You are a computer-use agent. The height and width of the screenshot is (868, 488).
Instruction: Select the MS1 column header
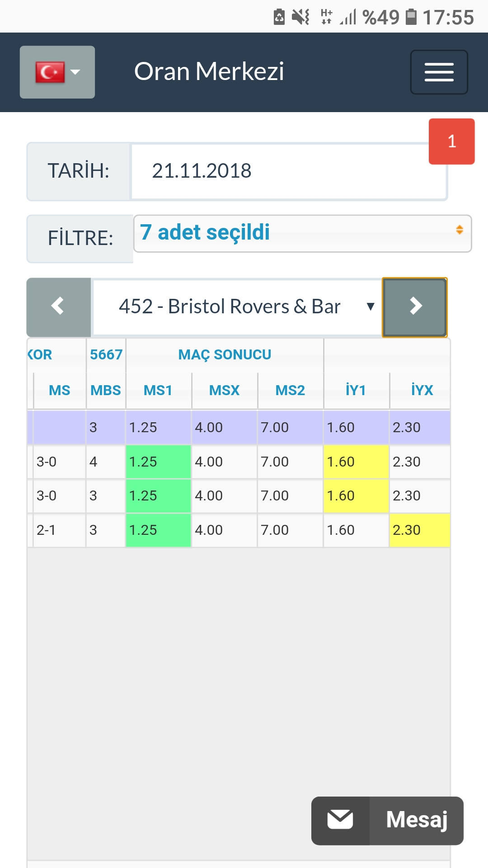[x=158, y=390]
